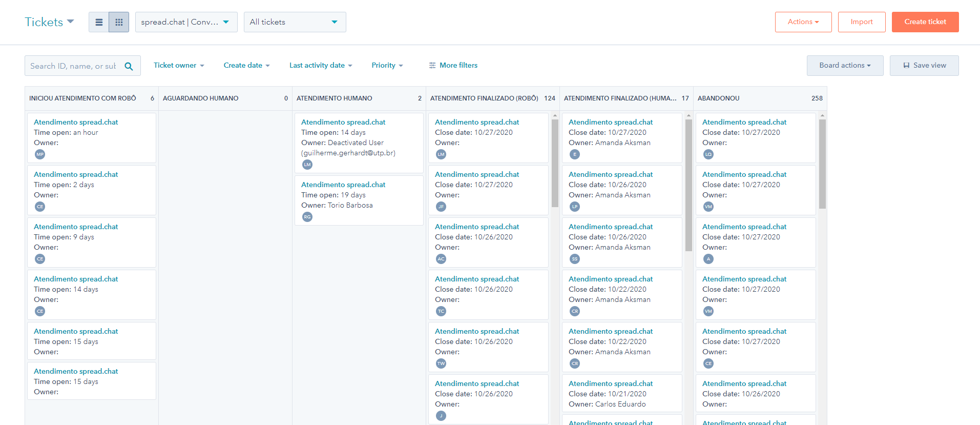
Task: Click the CE avatar in Abandonou column
Action: click(708, 363)
